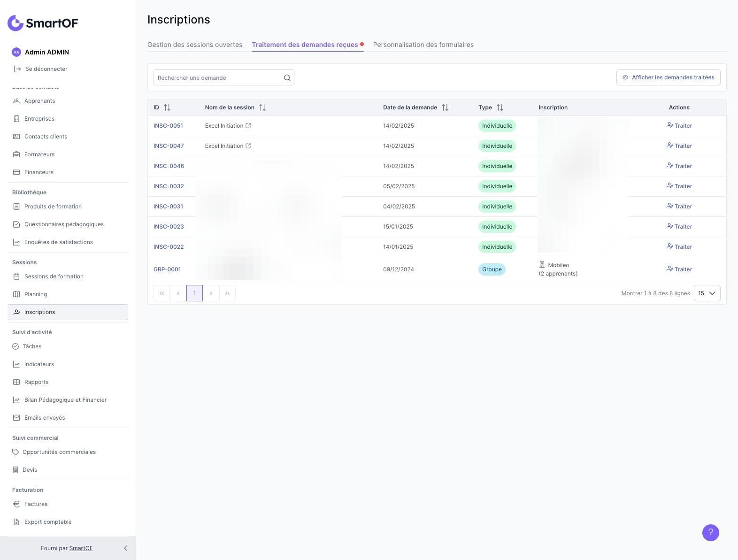The image size is (738, 560).
Task: Open rows-per-page dropdown showing 15
Action: pyautogui.click(x=707, y=293)
